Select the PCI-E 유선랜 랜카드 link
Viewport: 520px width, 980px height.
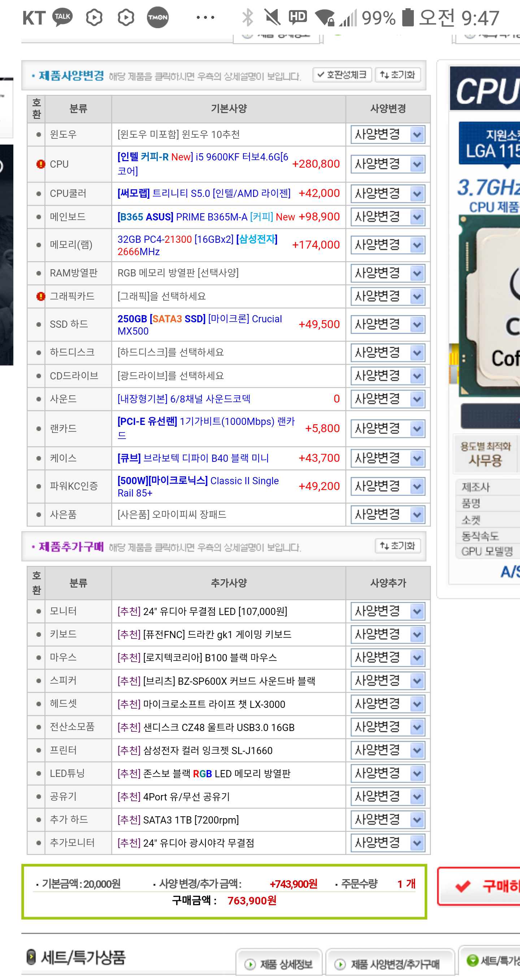click(x=207, y=428)
